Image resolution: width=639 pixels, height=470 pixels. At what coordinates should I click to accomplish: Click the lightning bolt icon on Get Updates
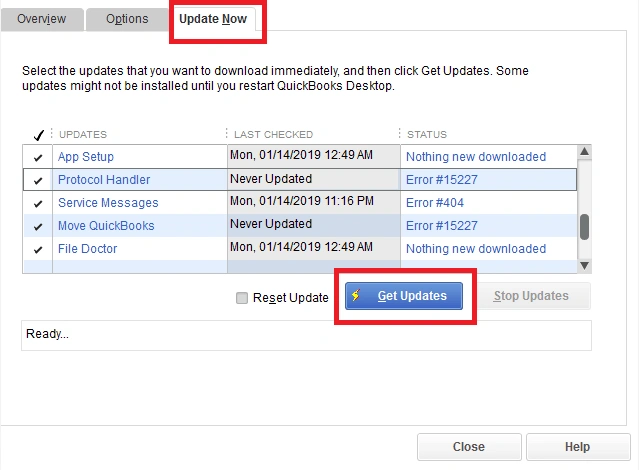(356, 295)
